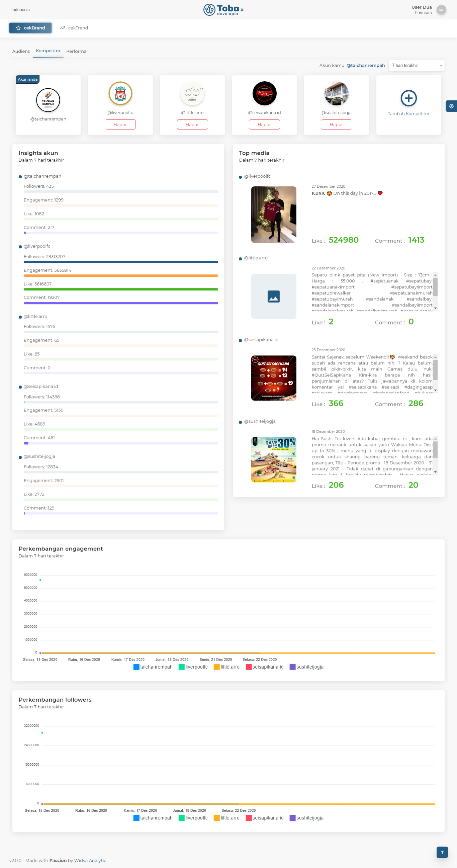Click liverpoolfc Like green bar
The image size is (457, 868).
(x=121, y=289)
